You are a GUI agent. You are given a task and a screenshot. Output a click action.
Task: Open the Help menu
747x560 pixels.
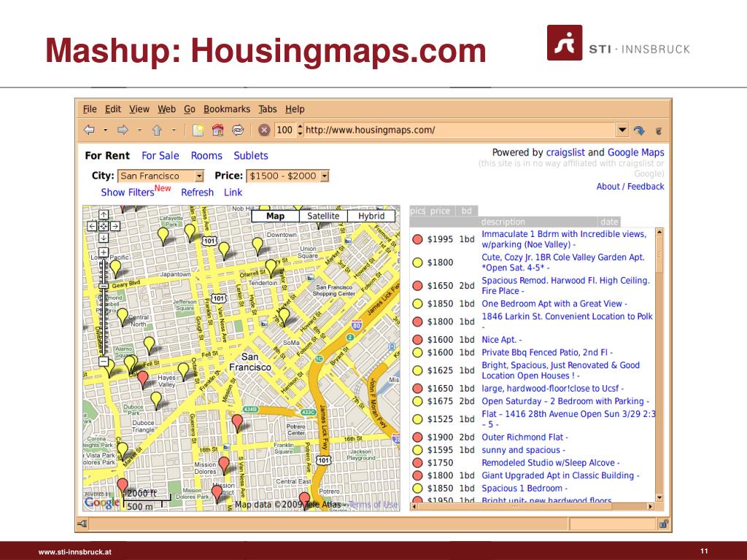(x=295, y=109)
